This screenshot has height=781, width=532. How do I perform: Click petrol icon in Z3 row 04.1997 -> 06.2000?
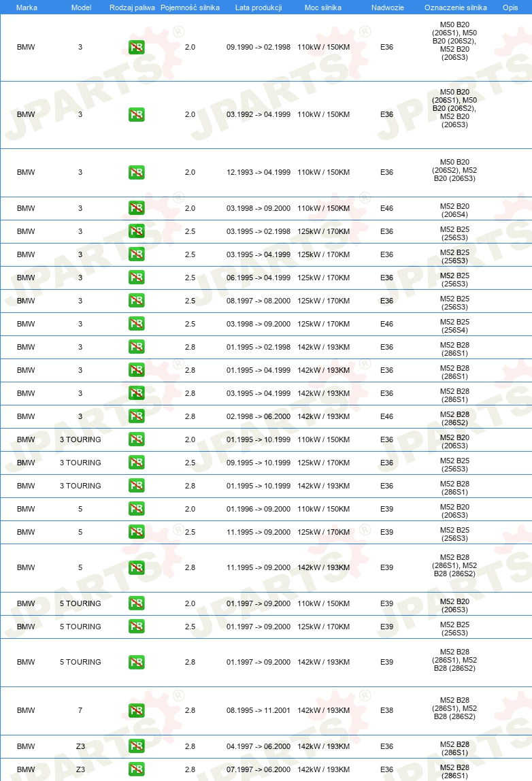click(137, 746)
